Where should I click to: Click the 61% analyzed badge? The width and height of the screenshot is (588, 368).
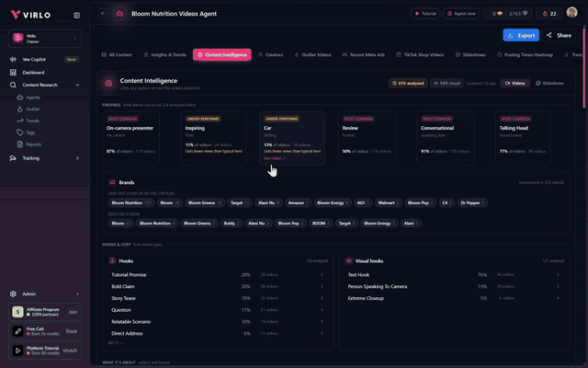[408, 84]
